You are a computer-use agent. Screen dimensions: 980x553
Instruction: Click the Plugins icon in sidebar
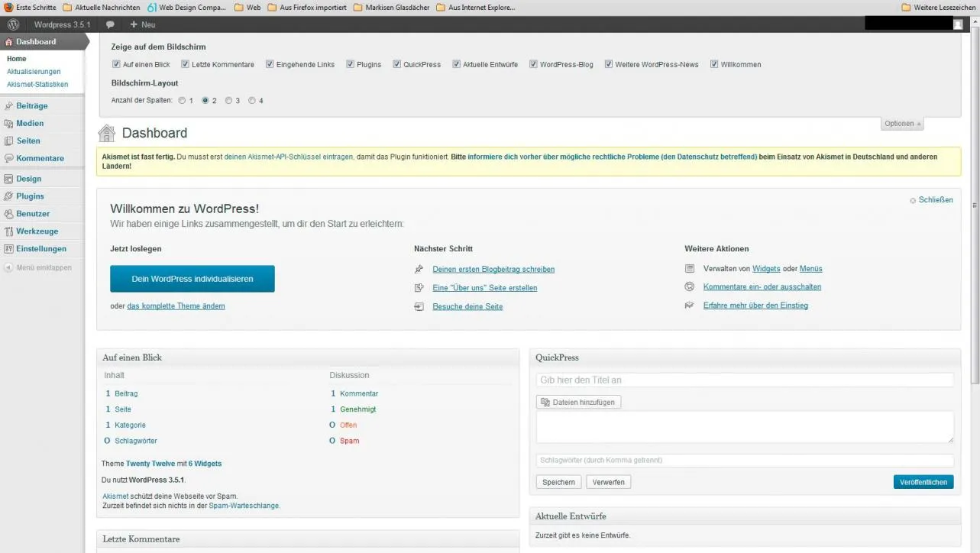point(8,196)
